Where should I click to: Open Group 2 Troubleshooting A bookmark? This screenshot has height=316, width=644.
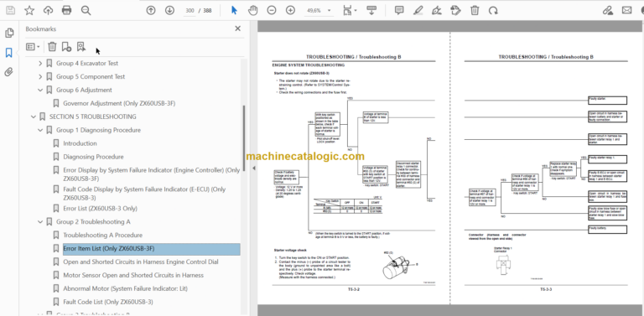pyautogui.click(x=93, y=222)
